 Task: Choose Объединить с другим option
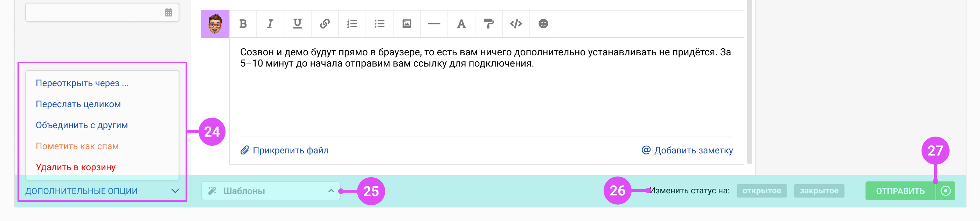tap(82, 125)
